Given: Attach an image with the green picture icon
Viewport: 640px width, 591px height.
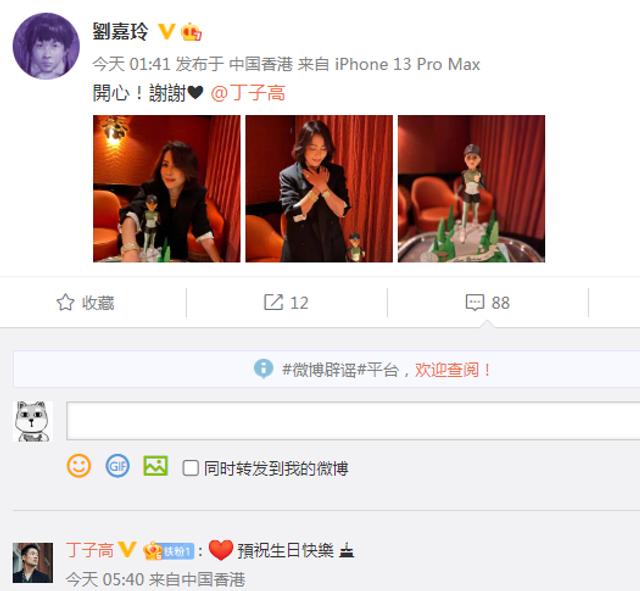Looking at the screenshot, I should tap(156, 466).
